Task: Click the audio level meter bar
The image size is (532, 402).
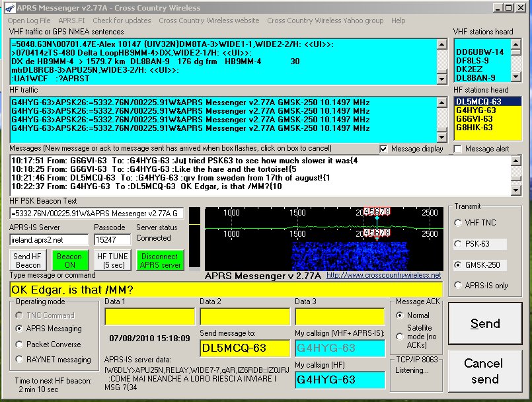Action: tap(194, 237)
